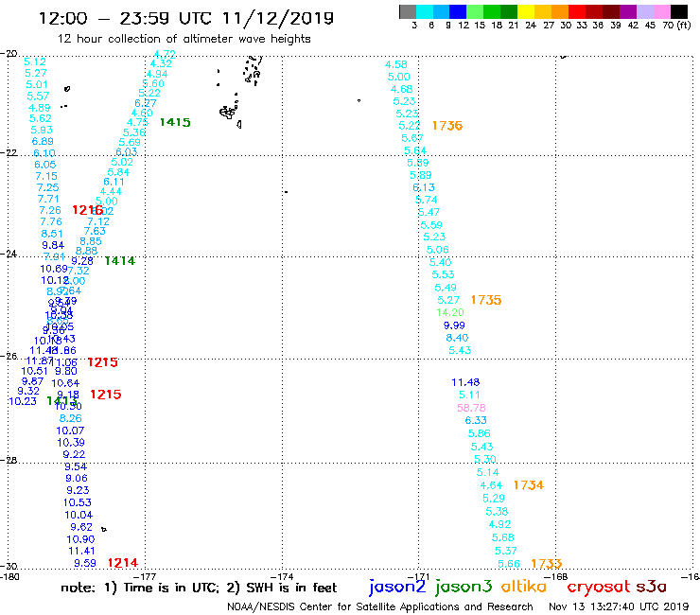This screenshot has height=615, width=700.
Task: Choose the lavender swatch in the legend
Action: 645,11
